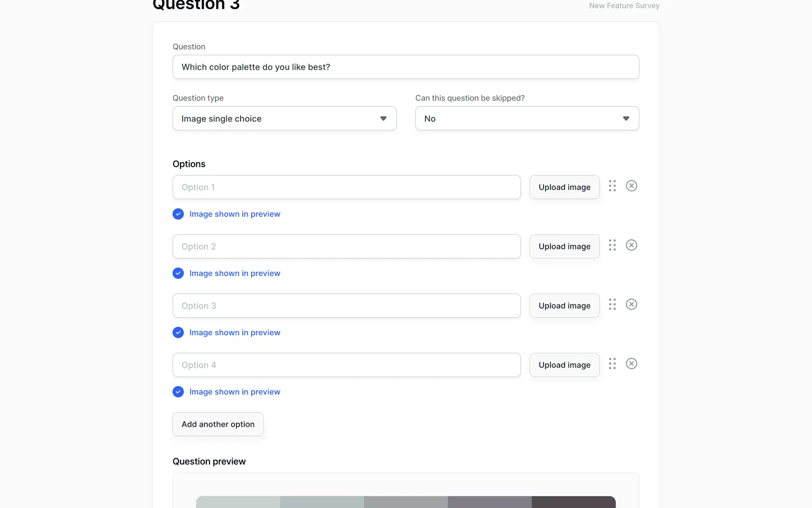The image size is (812, 508).
Task: Click the arrow beside Image single choice
Action: pyautogui.click(x=383, y=119)
